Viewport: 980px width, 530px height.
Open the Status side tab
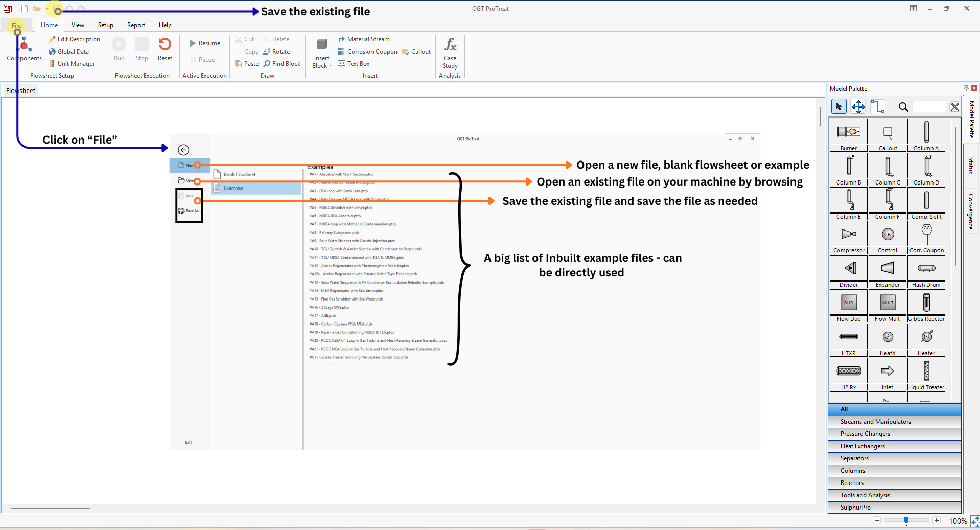(970, 166)
